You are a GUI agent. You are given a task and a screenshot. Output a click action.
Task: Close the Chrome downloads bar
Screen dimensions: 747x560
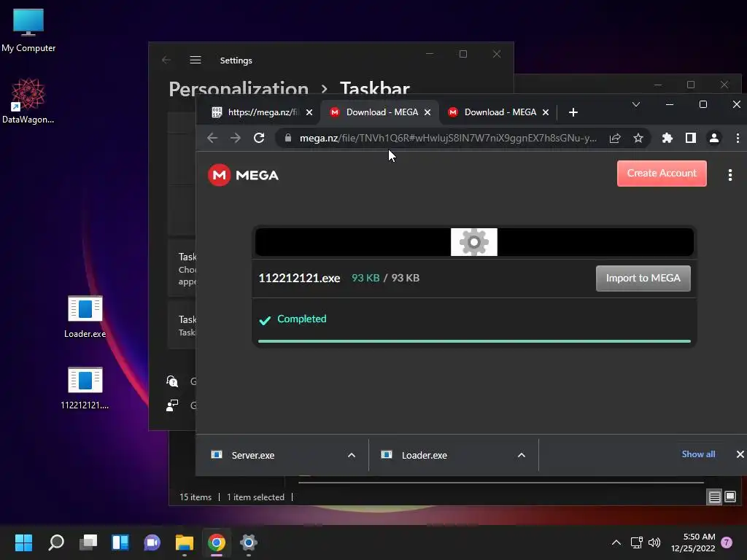(740, 454)
